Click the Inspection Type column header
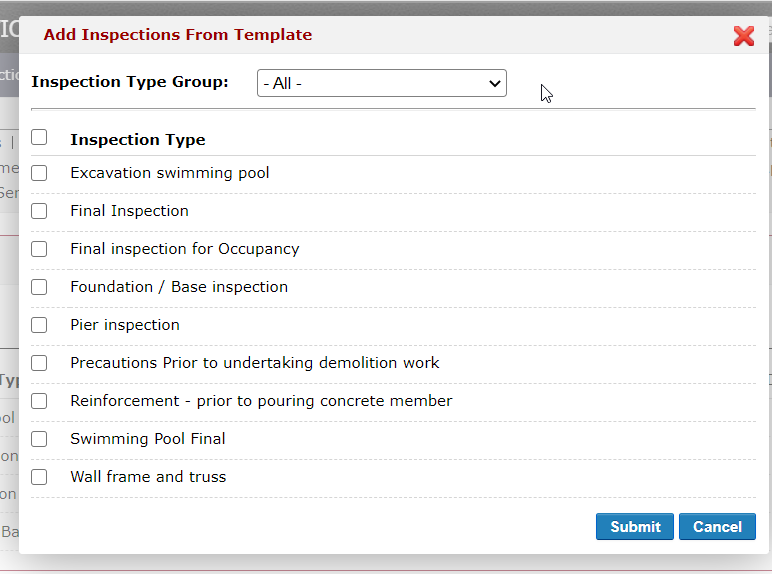772x574 pixels. click(137, 140)
